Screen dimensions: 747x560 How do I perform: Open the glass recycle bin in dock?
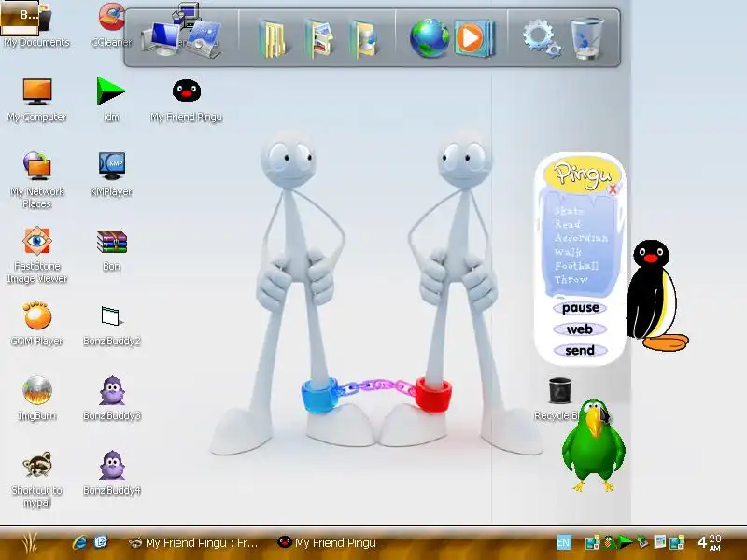click(587, 38)
